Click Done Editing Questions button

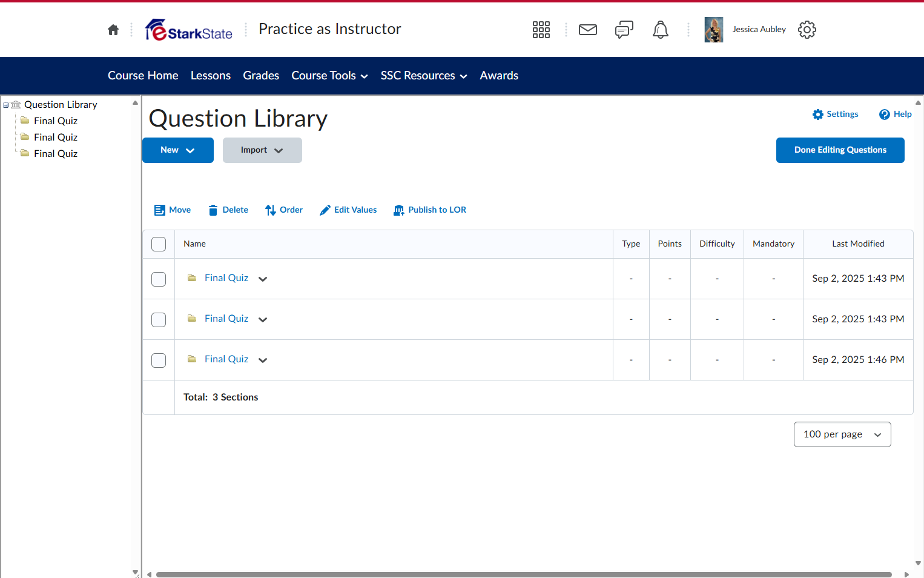coord(840,150)
